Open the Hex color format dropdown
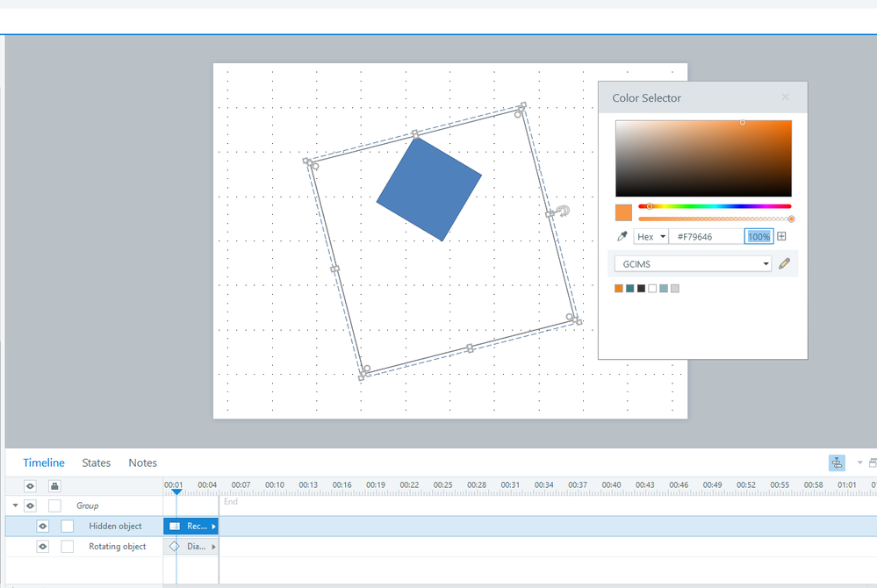This screenshot has height=588, width=877. pos(651,236)
